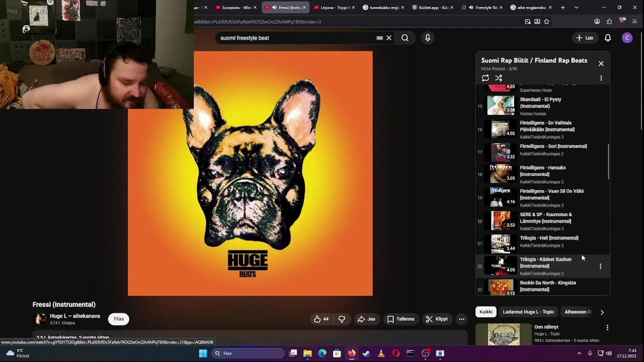Open the weather widget on taskbar
Viewport: 644px width, 362px height.
click(x=18, y=353)
